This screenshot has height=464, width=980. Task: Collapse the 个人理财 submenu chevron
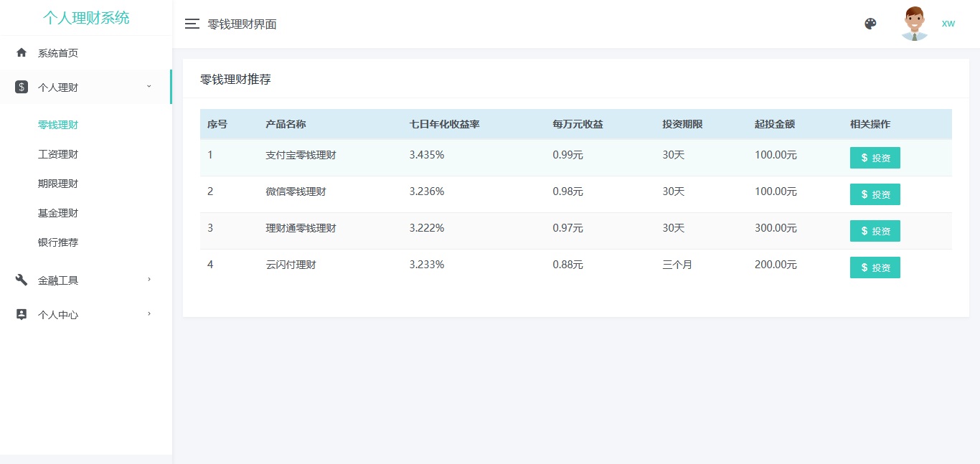[x=149, y=87]
